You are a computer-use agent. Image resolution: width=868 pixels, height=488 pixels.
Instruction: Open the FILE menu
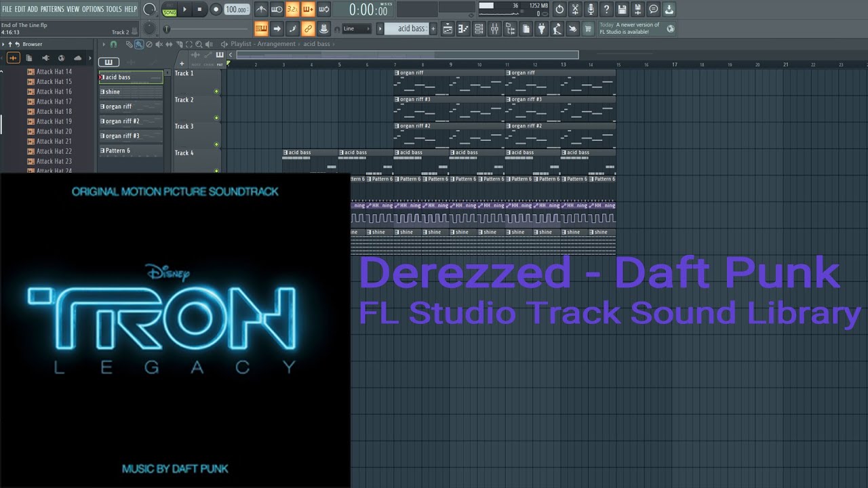[7, 9]
